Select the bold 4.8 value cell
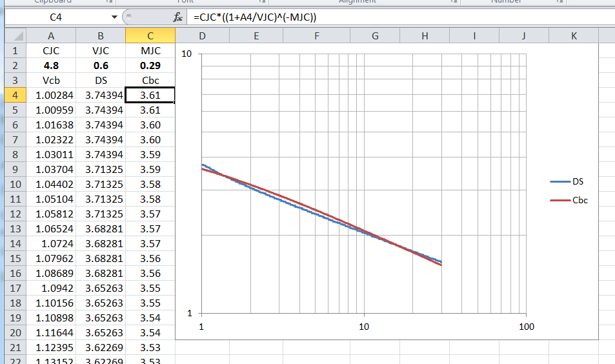 (51, 65)
